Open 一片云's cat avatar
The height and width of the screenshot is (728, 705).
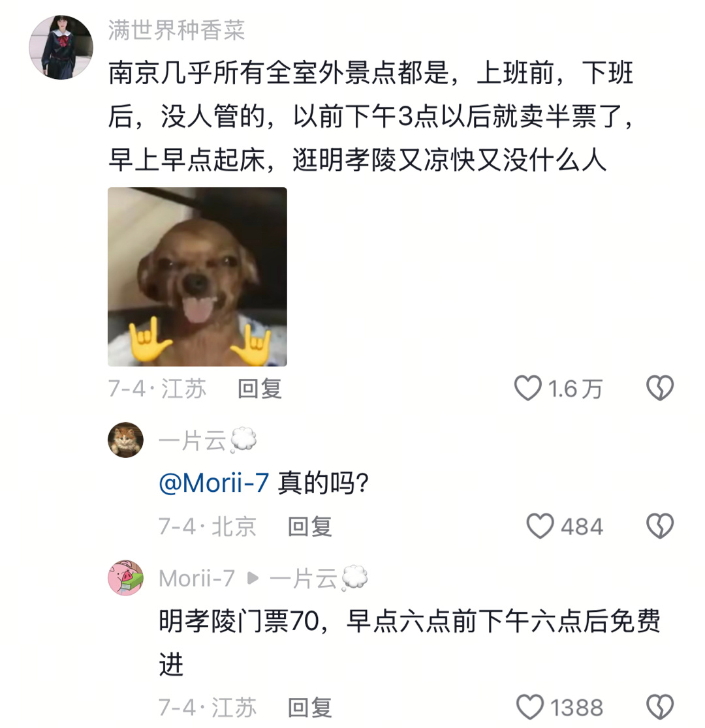tap(125, 440)
